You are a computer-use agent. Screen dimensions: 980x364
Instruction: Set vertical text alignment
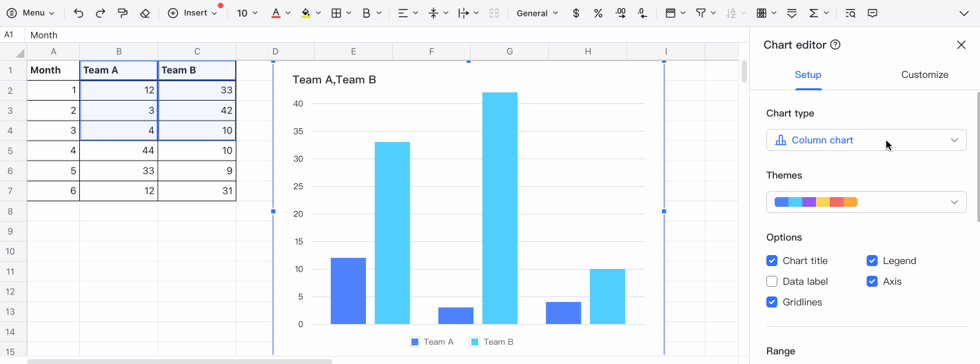pos(433,13)
